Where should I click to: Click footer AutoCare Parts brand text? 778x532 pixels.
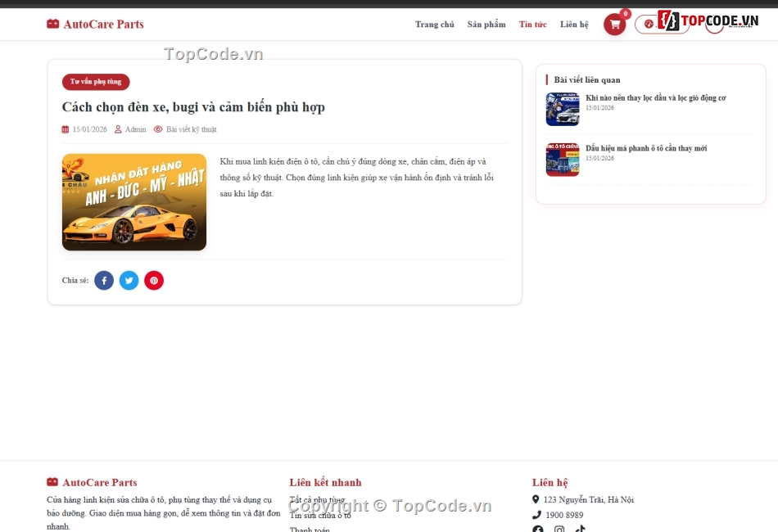100,482
